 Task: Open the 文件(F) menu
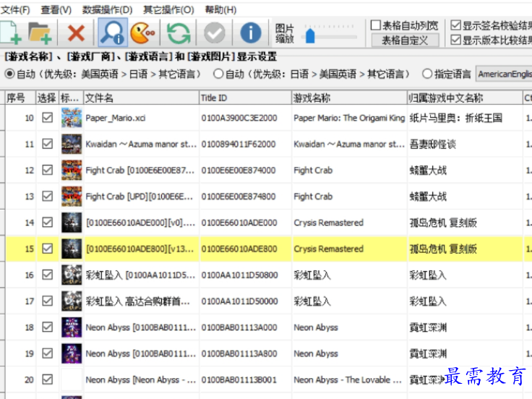pos(16,10)
